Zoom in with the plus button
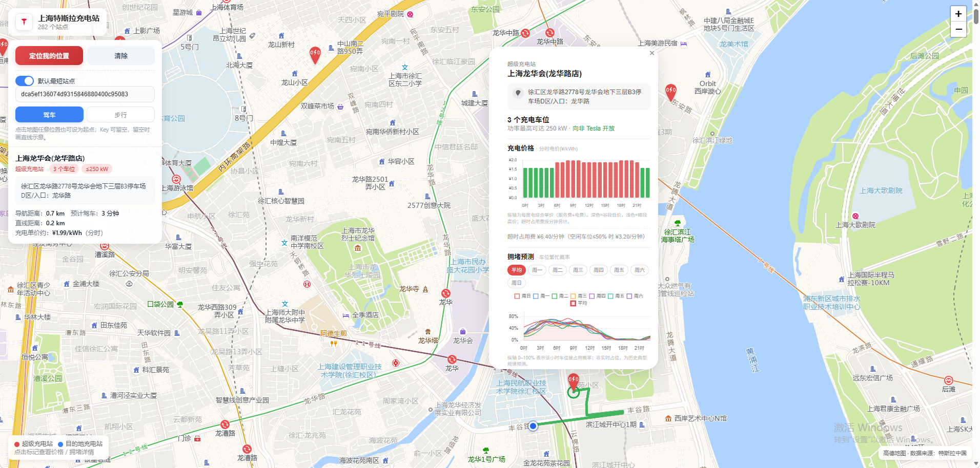980x468 pixels. click(958, 14)
